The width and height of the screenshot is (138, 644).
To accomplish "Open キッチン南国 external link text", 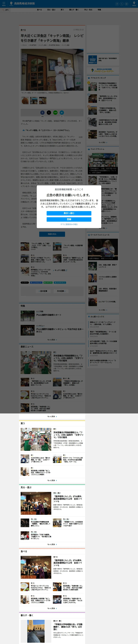I will coord(60,270).
